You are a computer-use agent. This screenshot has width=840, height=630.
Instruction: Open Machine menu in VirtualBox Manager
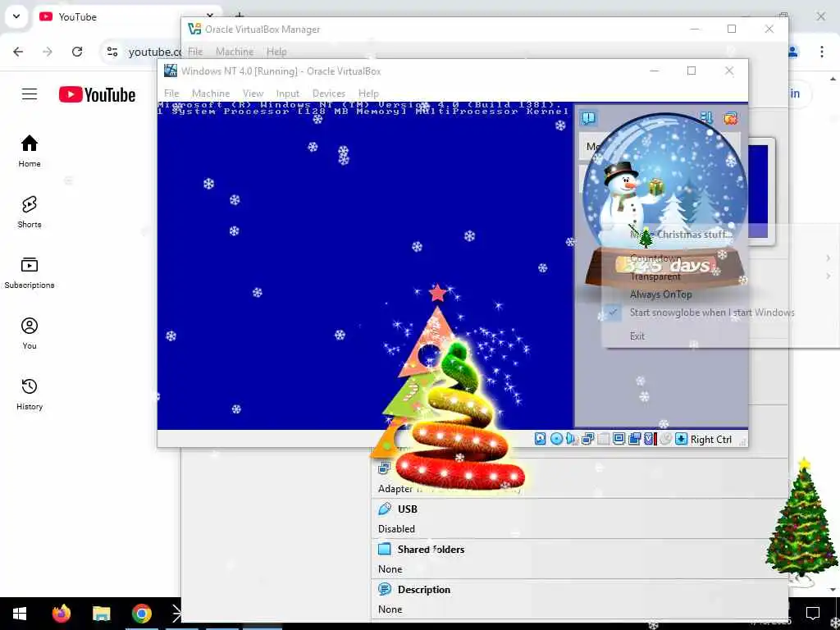[x=235, y=52]
